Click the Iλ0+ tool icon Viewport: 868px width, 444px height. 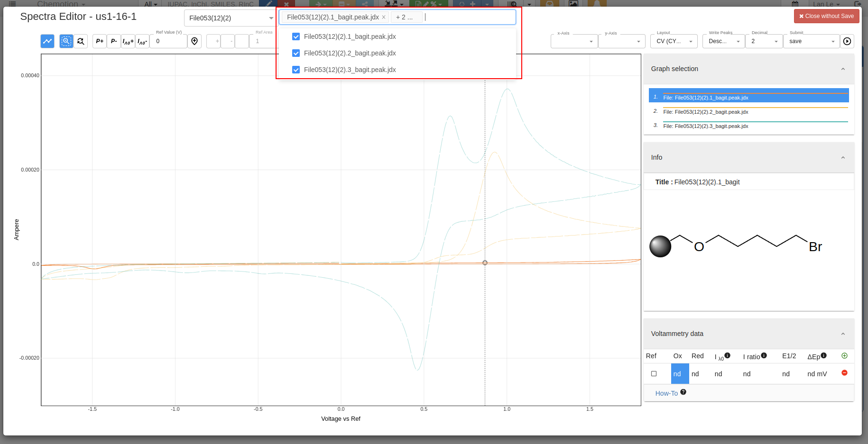[x=128, y=41]
